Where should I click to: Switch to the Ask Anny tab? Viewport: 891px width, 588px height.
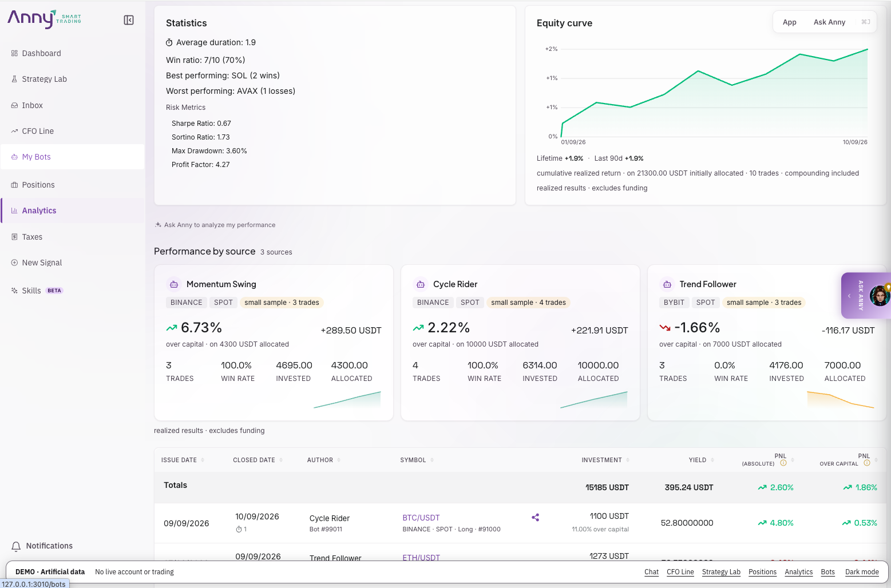(829, 22)
